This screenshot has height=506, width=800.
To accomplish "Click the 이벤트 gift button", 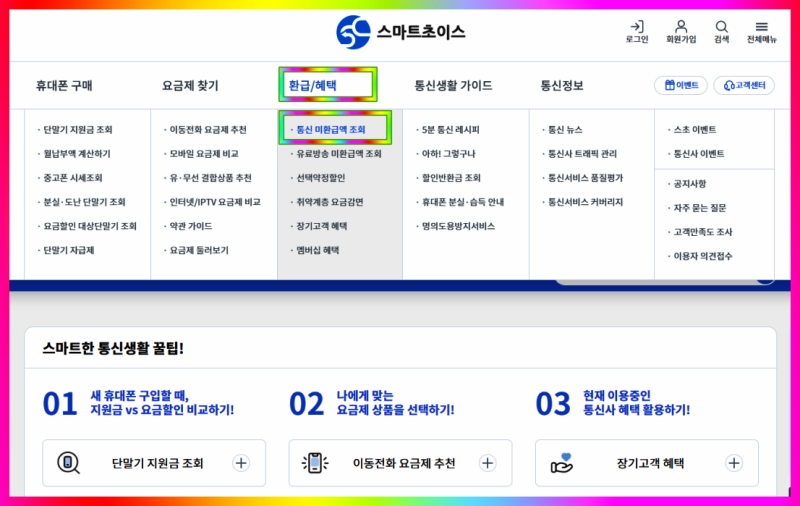I will pyautogui.click(x=681, y=85).
